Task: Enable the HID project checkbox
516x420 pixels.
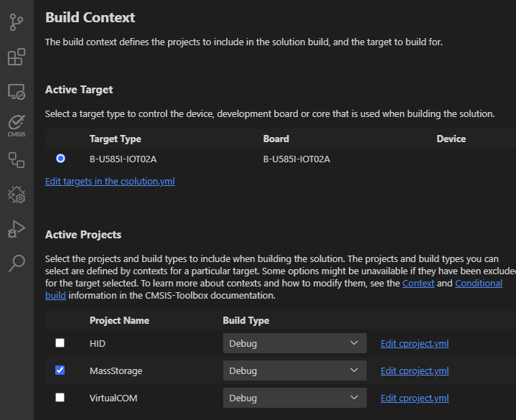Action: pyautogui.click(x=60, y=343)
